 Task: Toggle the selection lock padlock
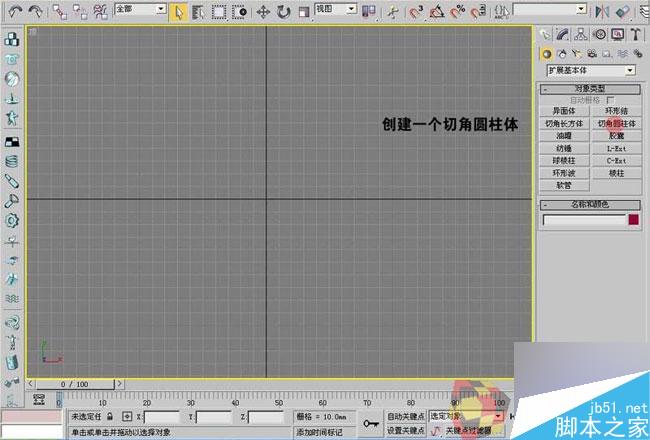(110, 416)
